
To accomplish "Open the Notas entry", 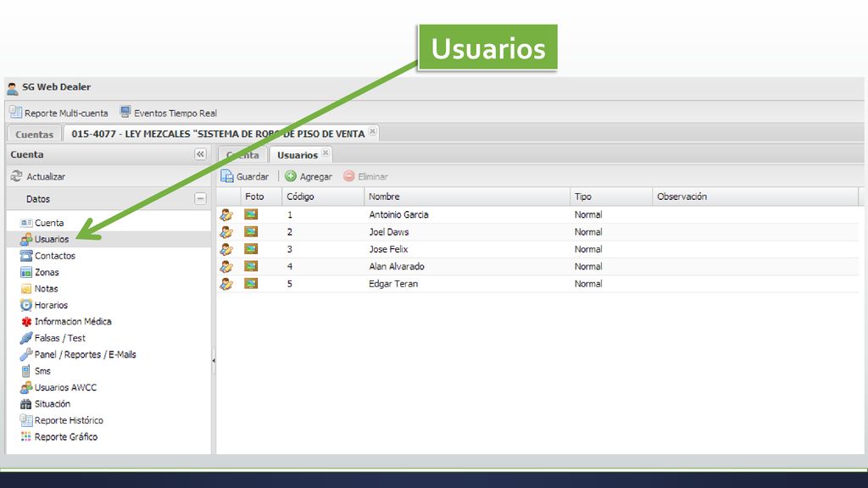I will tap(39, 289).
